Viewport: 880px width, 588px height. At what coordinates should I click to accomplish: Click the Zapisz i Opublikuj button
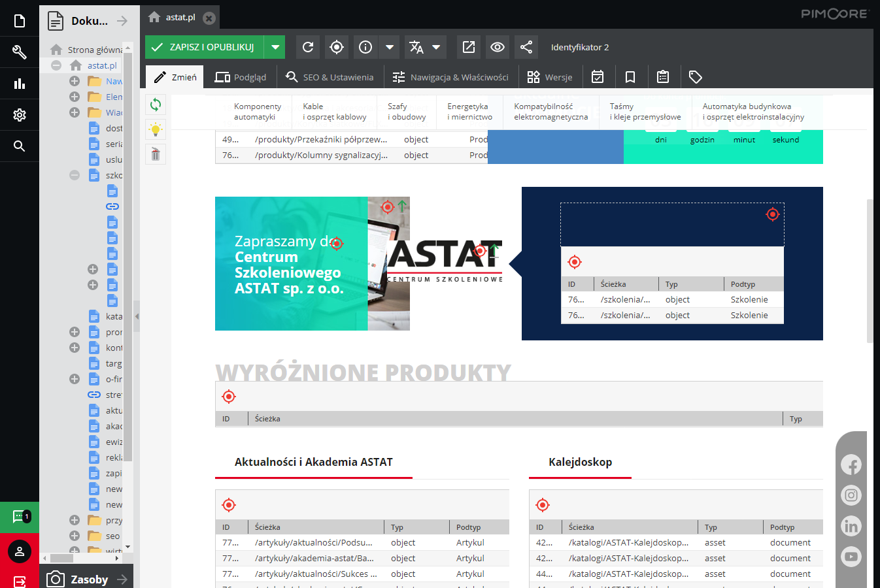click(205, 47)
